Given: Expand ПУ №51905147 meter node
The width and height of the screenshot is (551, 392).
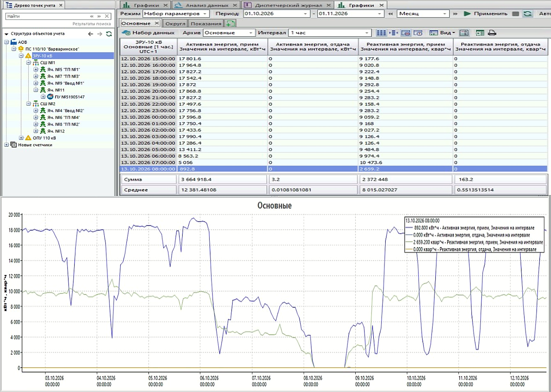Looking at the screenshot, I should [43, 97].
